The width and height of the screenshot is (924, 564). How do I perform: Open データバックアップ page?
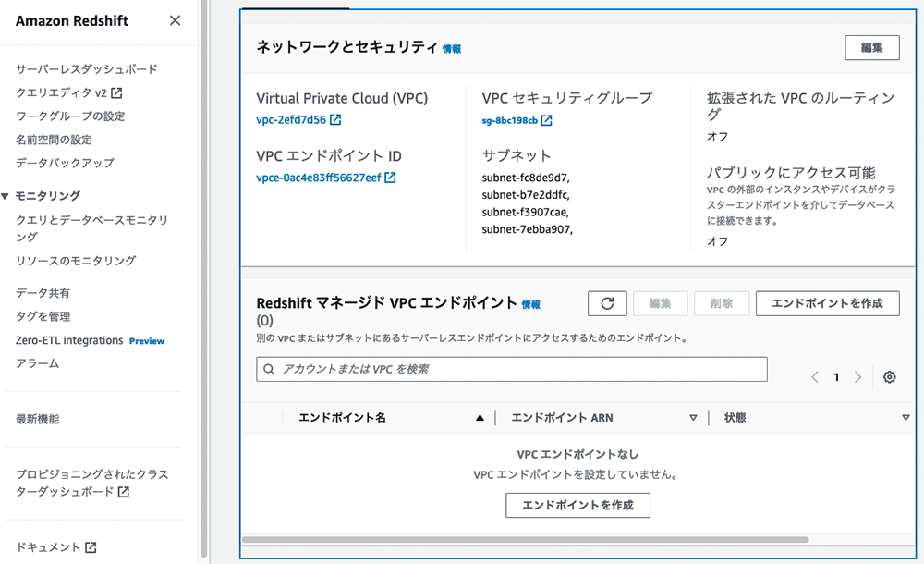pos(65,163)
